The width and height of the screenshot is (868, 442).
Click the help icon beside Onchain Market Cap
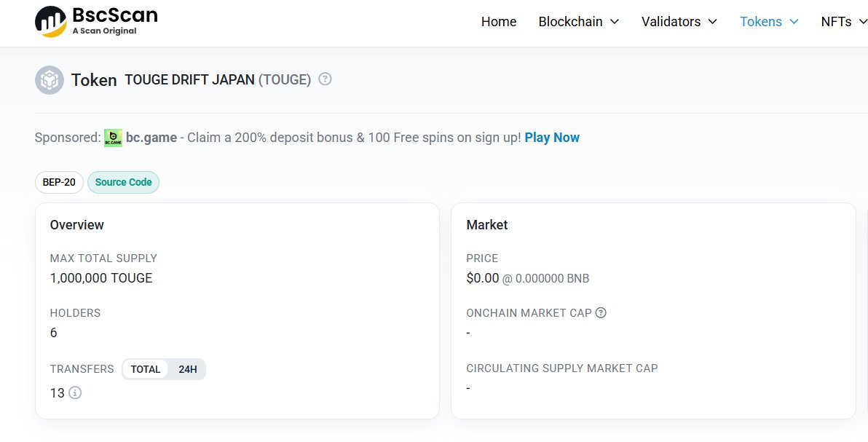601,312
